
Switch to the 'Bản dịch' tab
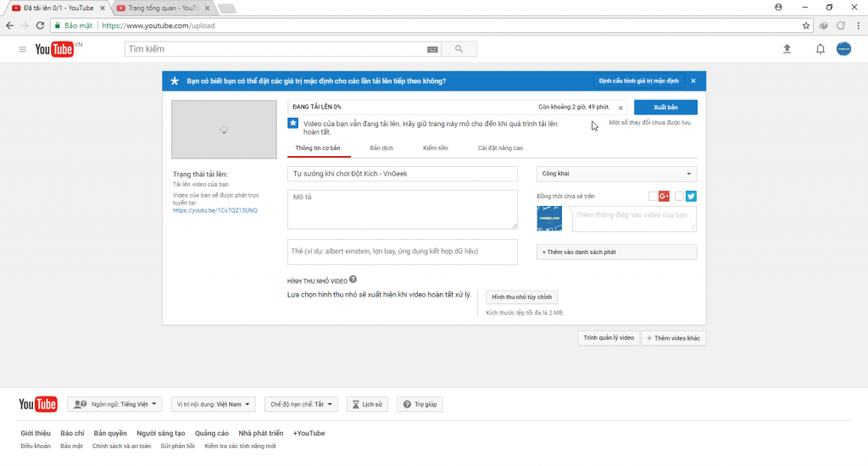[381, 147]
